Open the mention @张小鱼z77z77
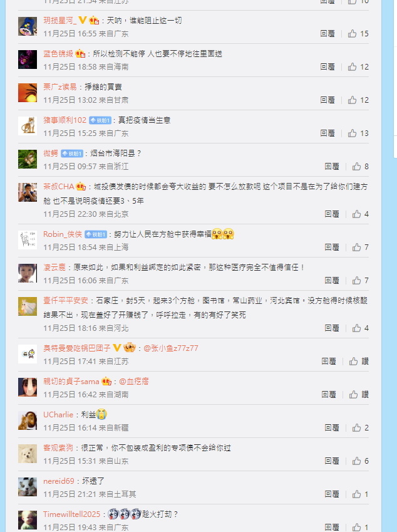Viewport: 397px width, 532px height. point(171,348)
